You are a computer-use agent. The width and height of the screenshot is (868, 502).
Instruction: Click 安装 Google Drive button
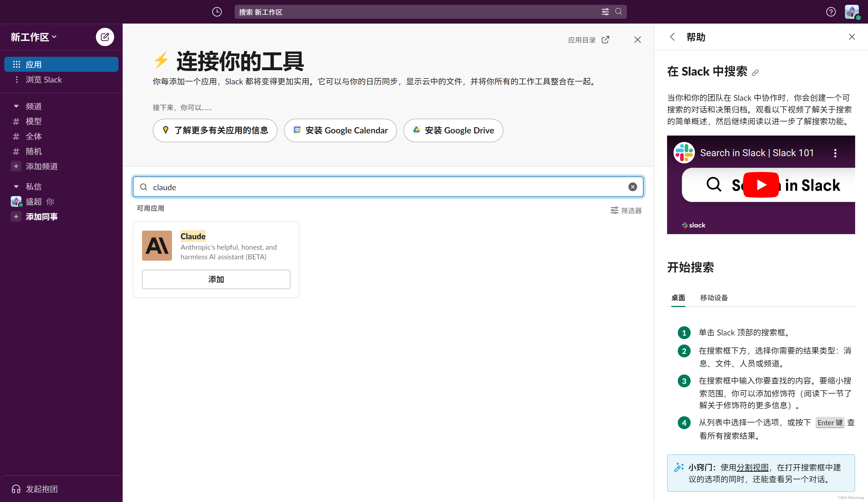tap(453, 130)
